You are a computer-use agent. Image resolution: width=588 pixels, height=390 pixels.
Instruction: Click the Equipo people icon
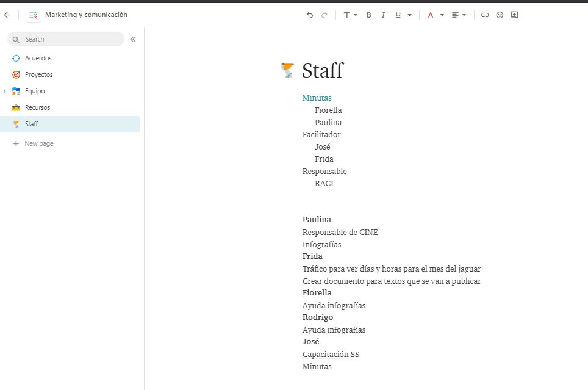(16, 91)
